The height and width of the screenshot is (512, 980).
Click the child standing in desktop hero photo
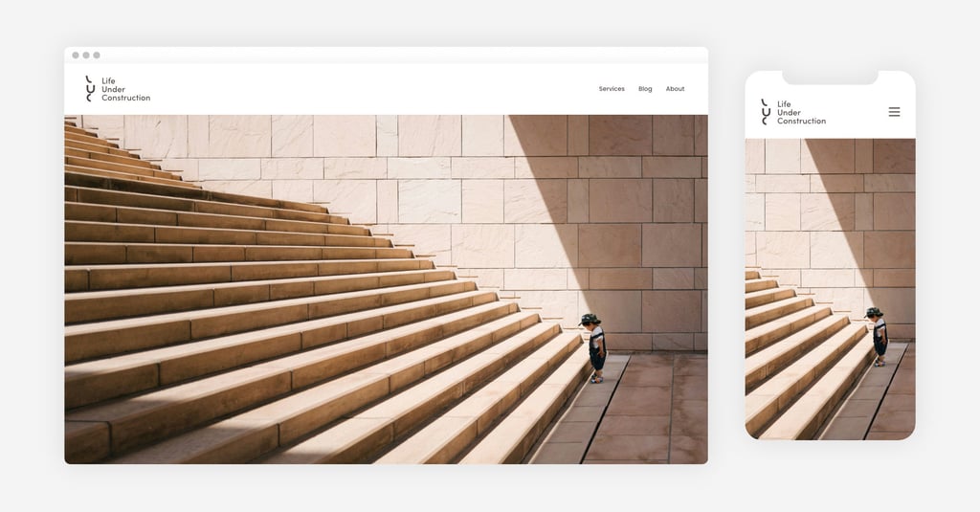pyautogui.click(x=594, y=347)
